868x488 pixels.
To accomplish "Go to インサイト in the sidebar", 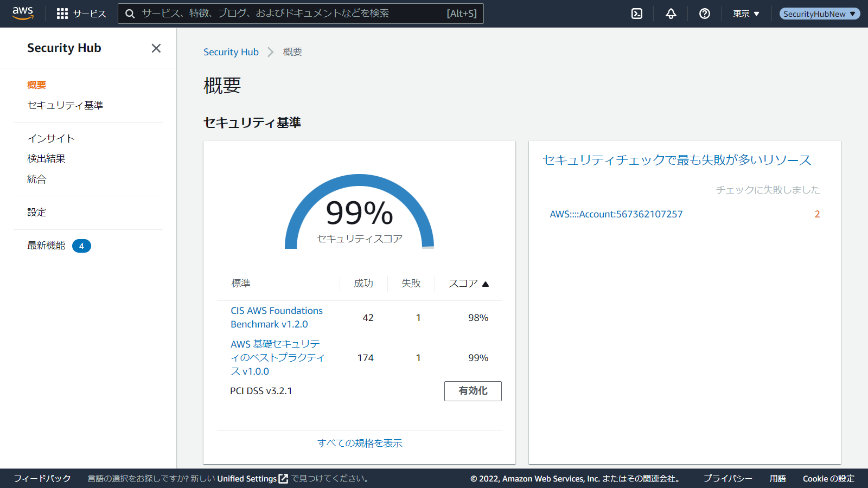I will 51,138.
